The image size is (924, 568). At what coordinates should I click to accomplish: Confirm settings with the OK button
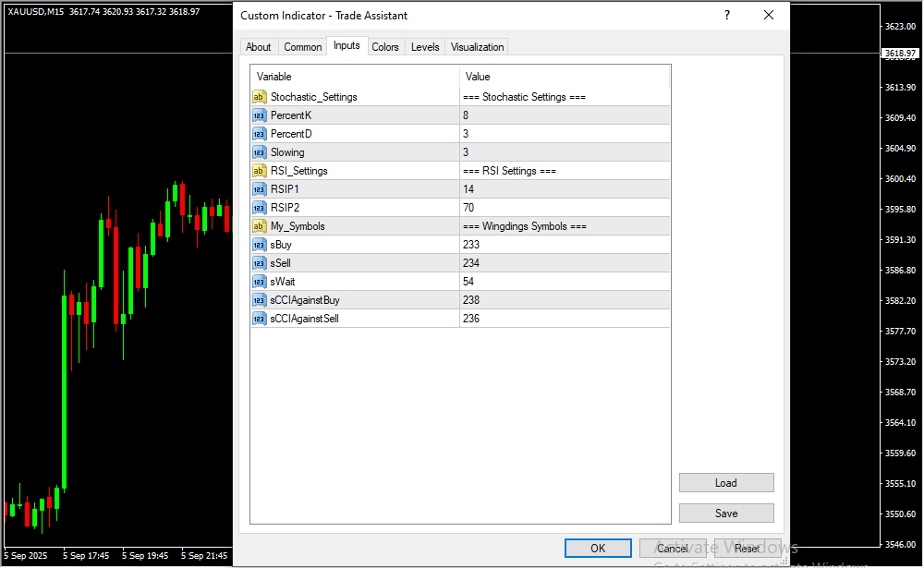pos(598,549)
